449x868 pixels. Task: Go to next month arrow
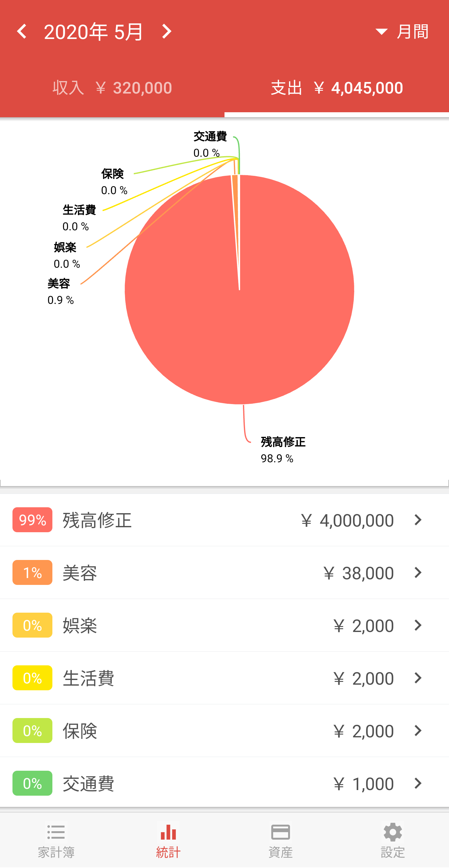(167, 31)
